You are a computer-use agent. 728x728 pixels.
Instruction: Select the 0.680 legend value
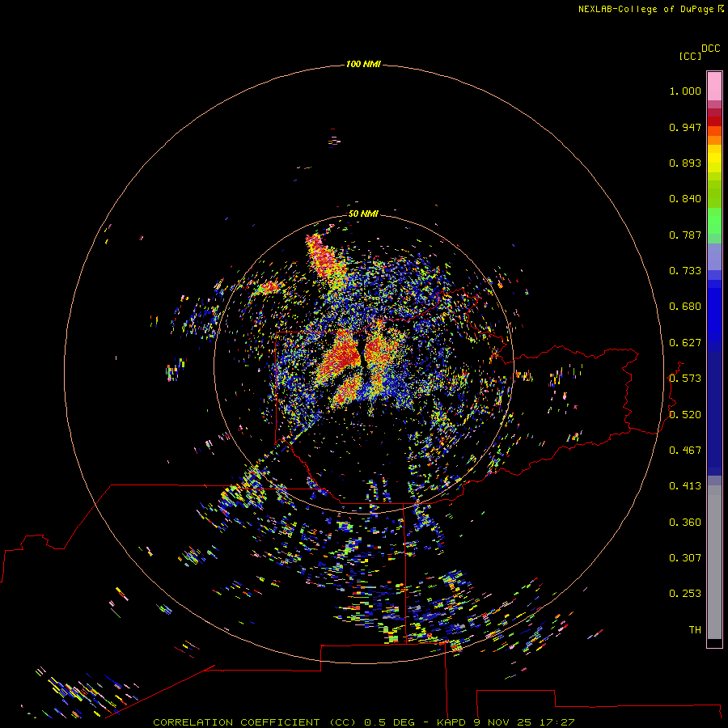(x=685, y=307)
